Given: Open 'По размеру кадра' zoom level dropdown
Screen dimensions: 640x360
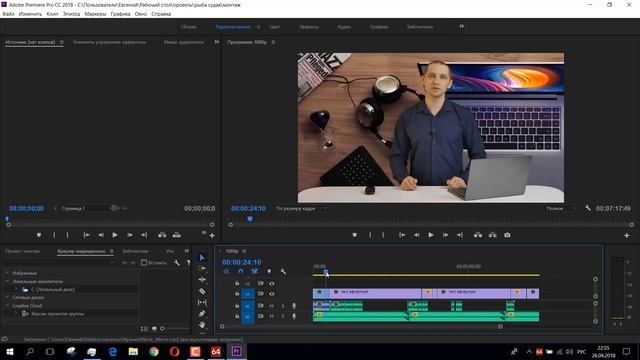Looking at the screenshot, I should (301, 209).
